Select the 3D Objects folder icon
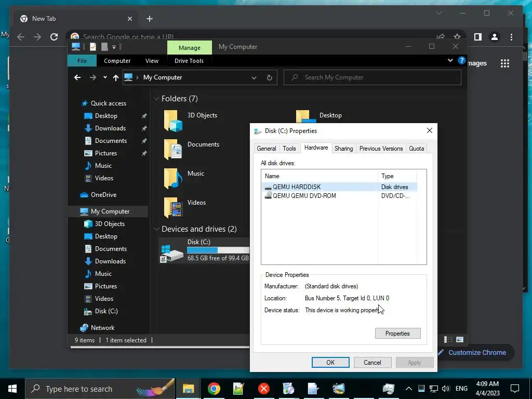Viewport: 532px width, 399px height. [174, 121]
